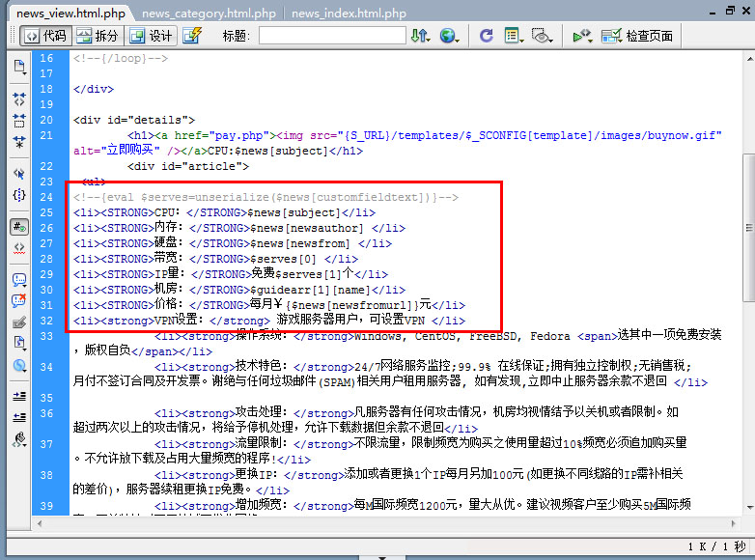This screenshot has height=560, width=755.
Task: Open Recent Snippets dropdown
Action: [x=19, y=344]
